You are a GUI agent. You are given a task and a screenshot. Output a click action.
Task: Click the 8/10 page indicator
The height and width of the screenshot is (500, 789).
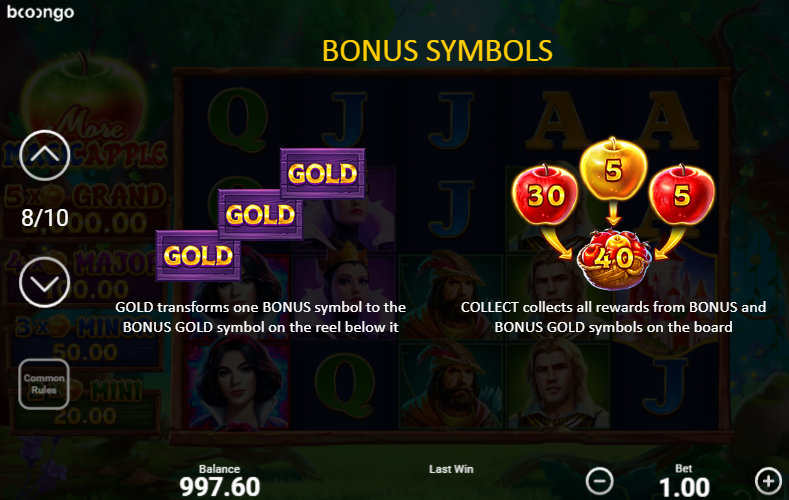coord(45,218)
